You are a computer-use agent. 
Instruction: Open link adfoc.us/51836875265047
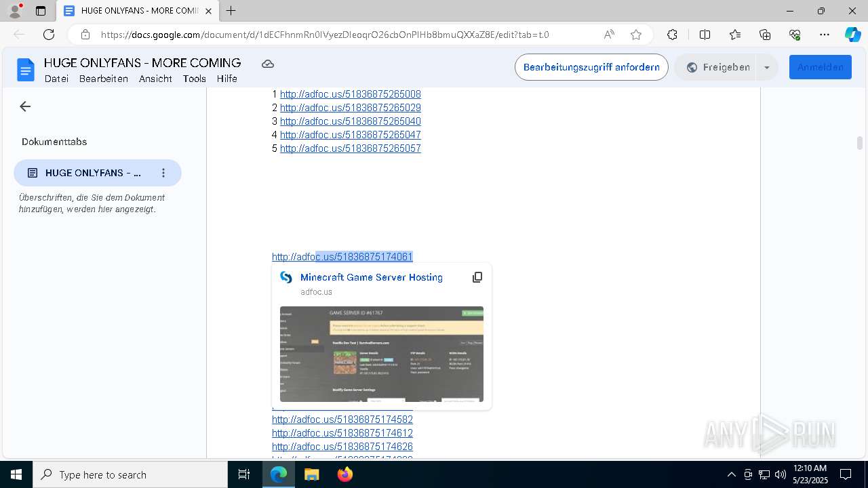(350, 135)
